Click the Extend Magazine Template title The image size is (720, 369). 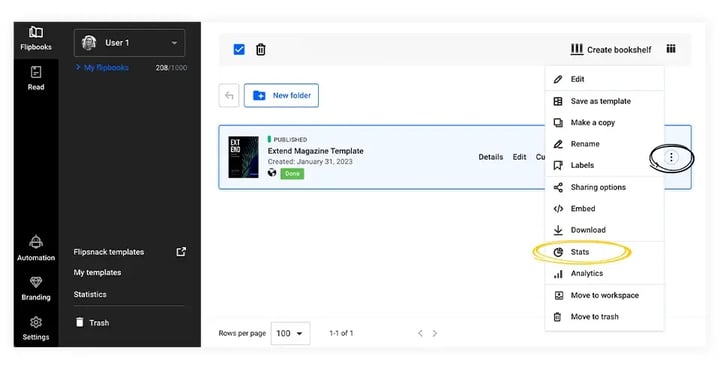coord(315,151)
